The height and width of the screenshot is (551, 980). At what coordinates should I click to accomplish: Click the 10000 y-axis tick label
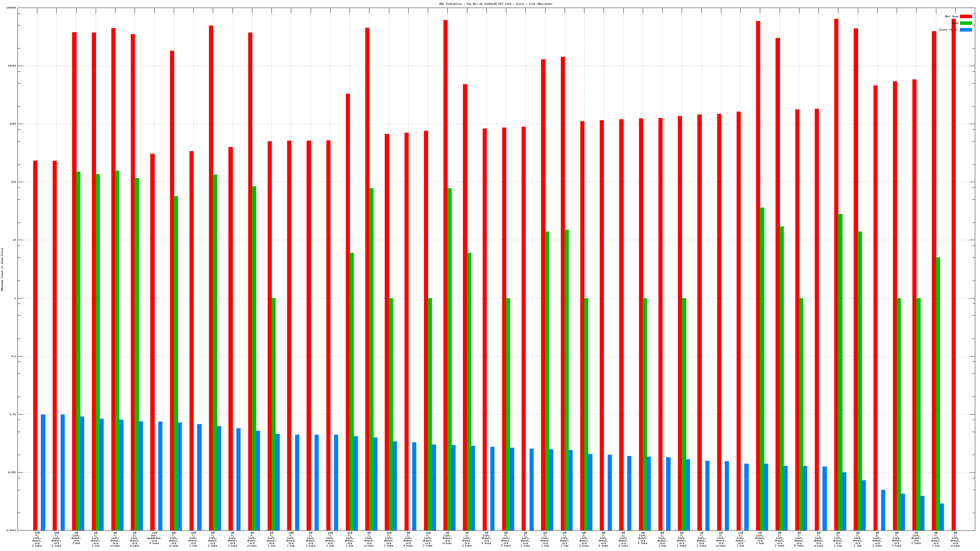(12, 66)
